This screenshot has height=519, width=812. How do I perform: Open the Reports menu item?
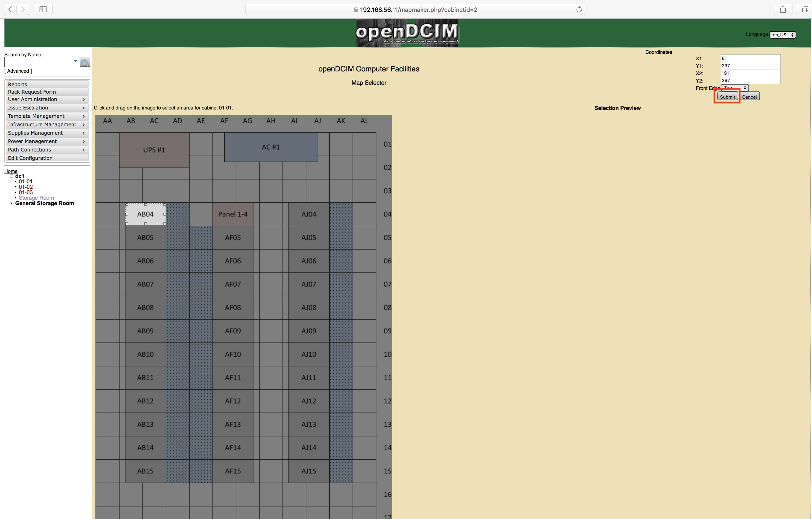click(x=47, y=84)
